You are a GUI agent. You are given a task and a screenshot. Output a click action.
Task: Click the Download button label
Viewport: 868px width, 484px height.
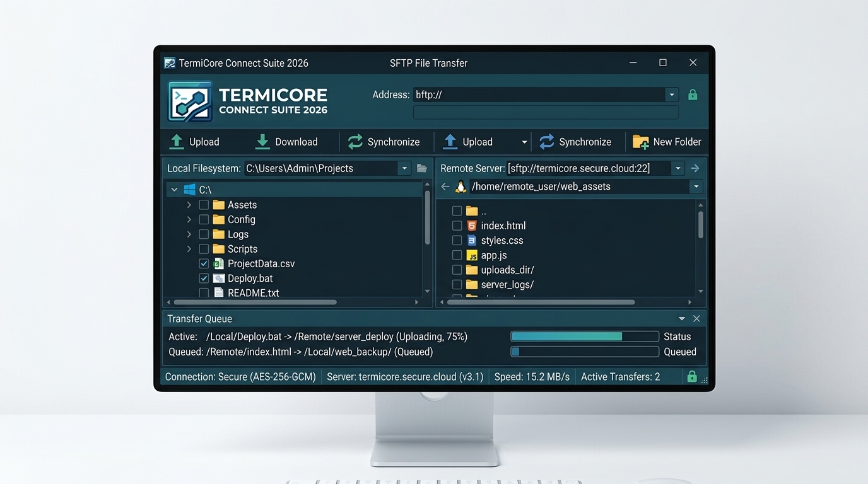(296, 142)
